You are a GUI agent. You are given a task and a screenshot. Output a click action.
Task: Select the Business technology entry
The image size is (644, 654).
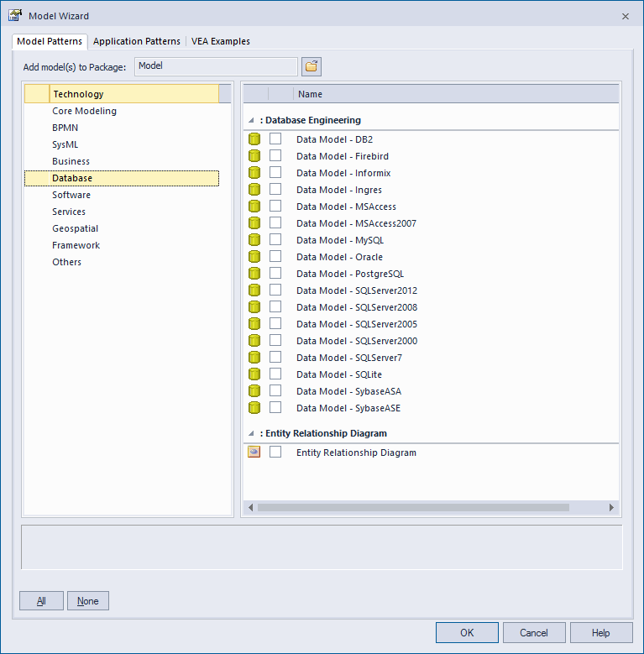pyautogui.click(x=71, y=161)
